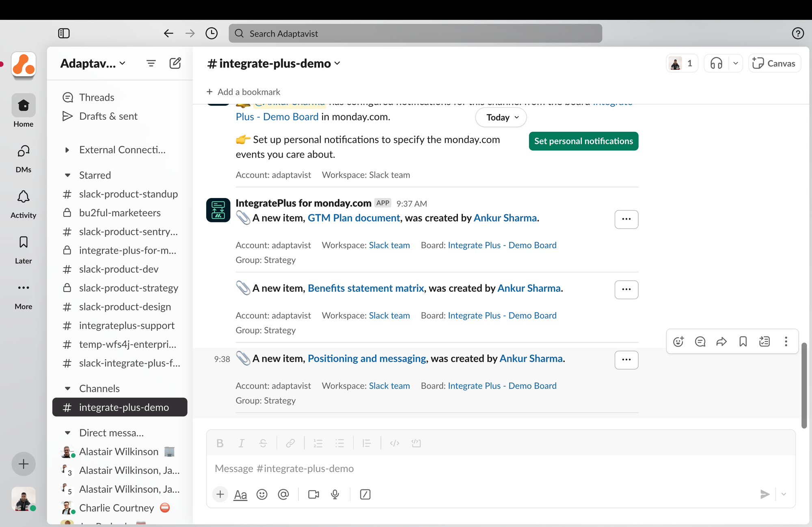The image size is (812, 527).
Task: Reply in thread icon
Action: coord(700,342)
